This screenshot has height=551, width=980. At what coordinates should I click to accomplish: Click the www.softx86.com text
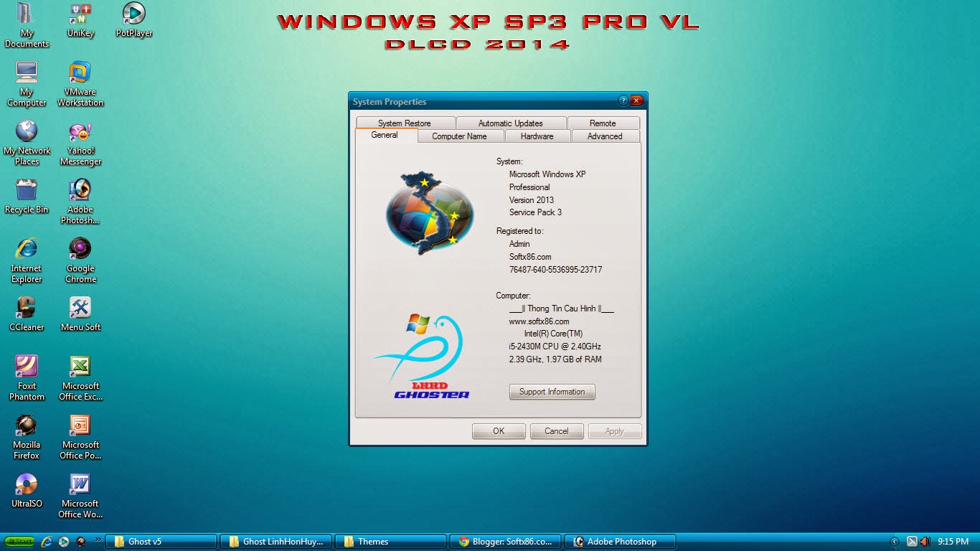539,321
